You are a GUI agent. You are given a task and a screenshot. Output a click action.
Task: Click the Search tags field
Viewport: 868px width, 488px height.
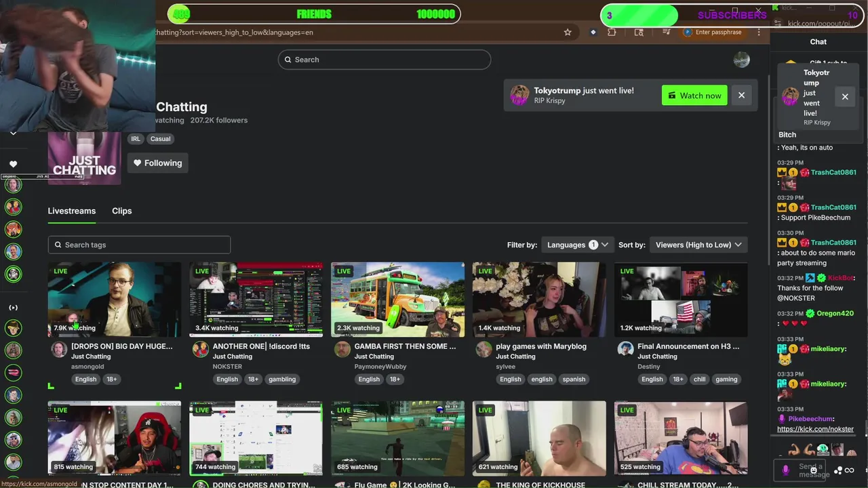[x=139, y=245]
